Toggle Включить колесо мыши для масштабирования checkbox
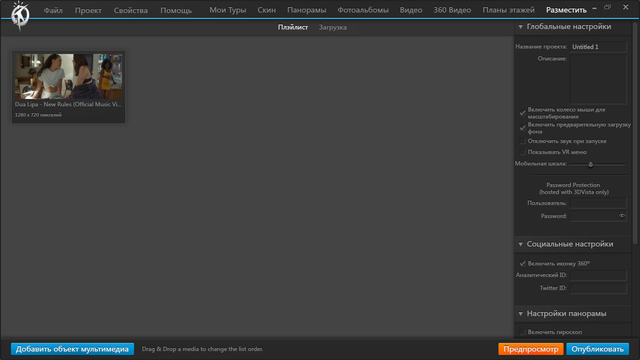 pyautogui.click(x=522, y=113)
